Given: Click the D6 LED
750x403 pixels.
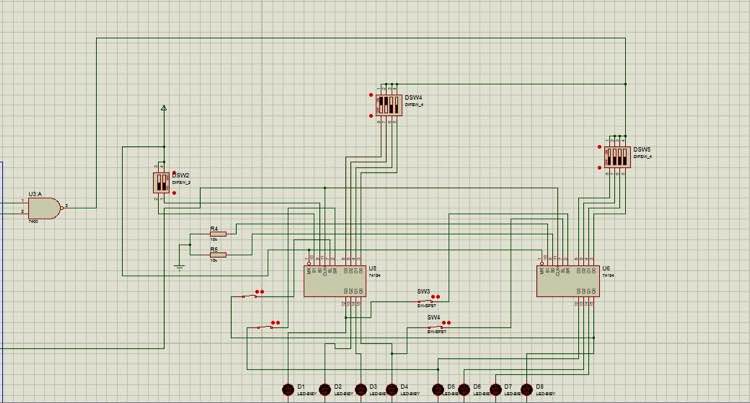Looking at the screenshot, I should click(464, 390).
